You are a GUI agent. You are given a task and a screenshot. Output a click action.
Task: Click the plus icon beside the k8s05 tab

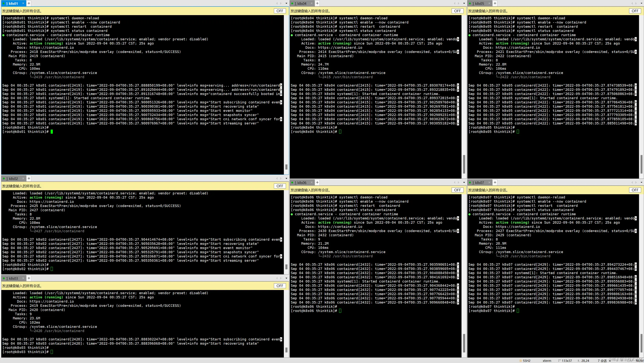pos(495,3)
